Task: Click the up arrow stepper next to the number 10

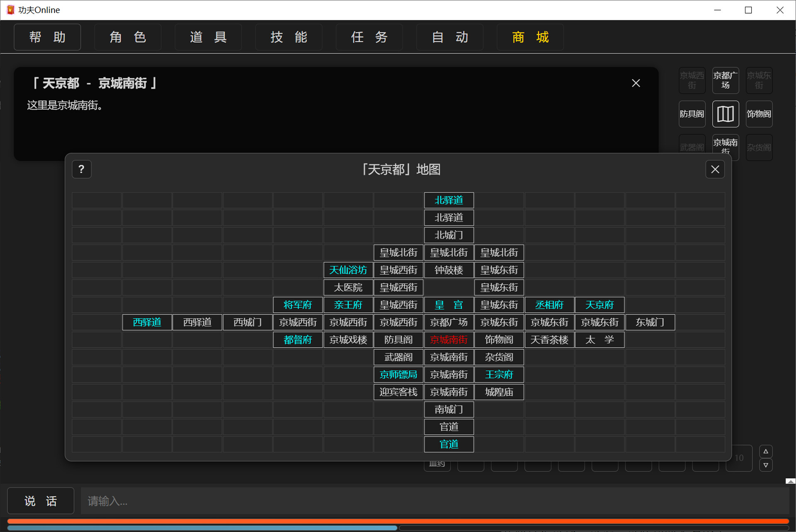Action: (x=766, y=451)
